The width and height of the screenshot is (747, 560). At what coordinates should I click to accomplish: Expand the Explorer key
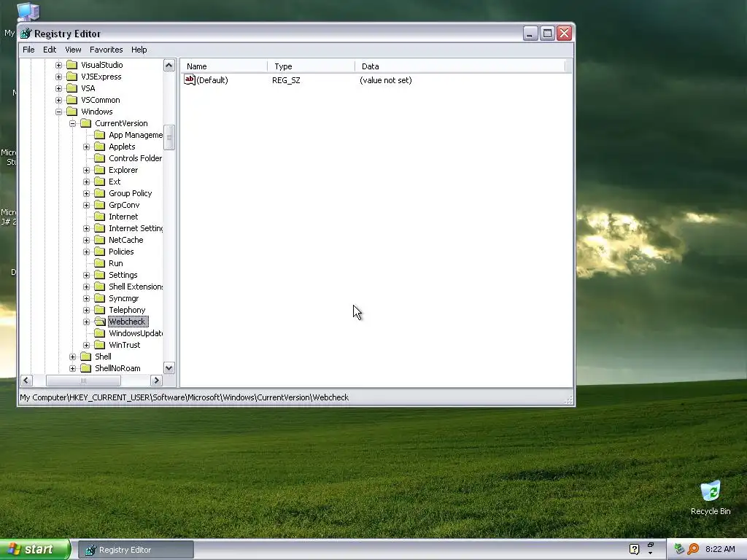pyautogui.click(x=86, y=170)
